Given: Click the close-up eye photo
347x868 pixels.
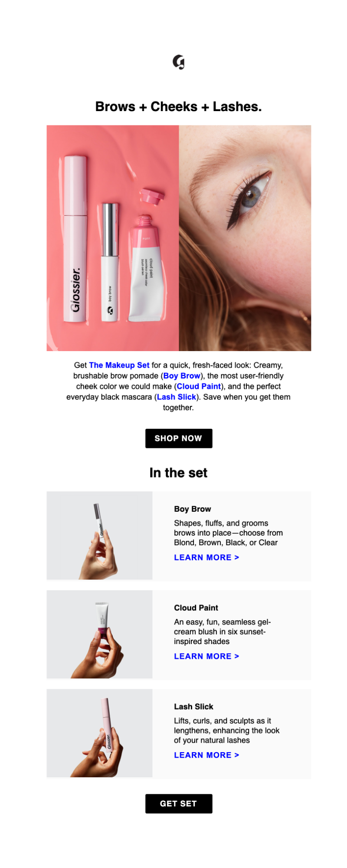Looking at the screenshot, I should point(245,238).
